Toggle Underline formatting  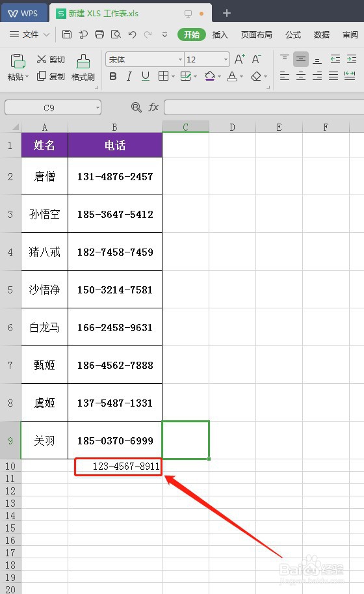point(146,76)
